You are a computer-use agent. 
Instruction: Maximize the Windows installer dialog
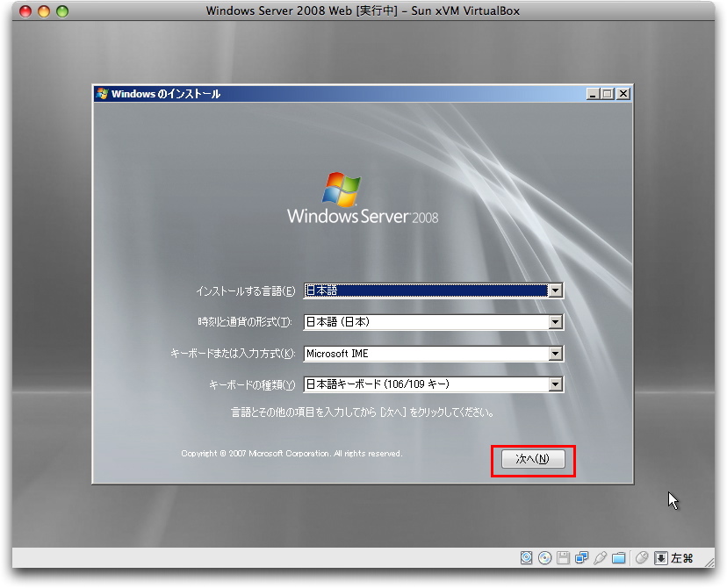(x=608, y=94)
